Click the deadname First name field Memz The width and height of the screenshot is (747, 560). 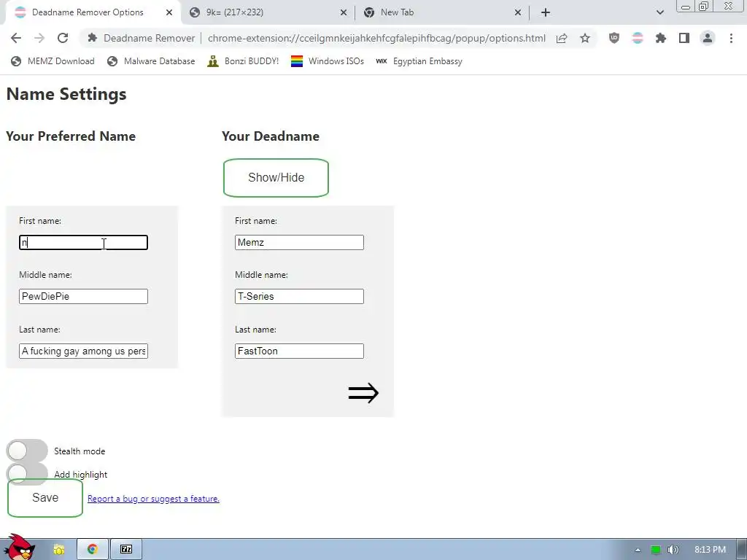click(299, 242)
